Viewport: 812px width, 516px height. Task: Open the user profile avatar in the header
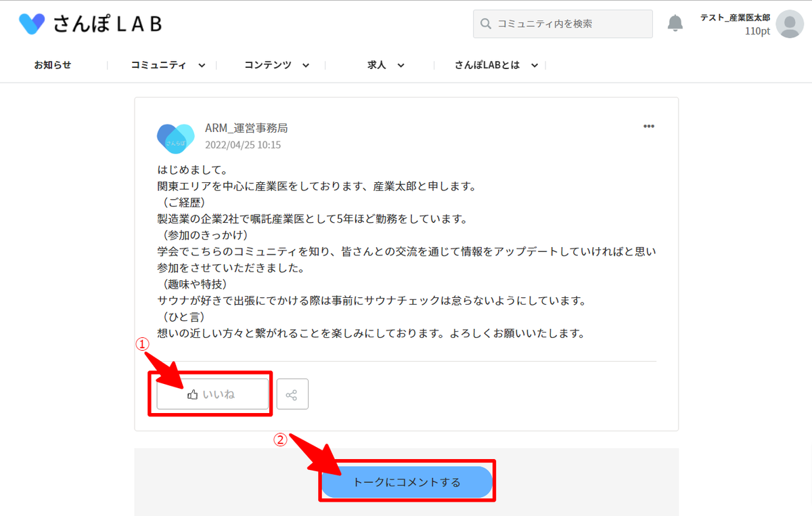pyautogui.click(x=790, y=24)
